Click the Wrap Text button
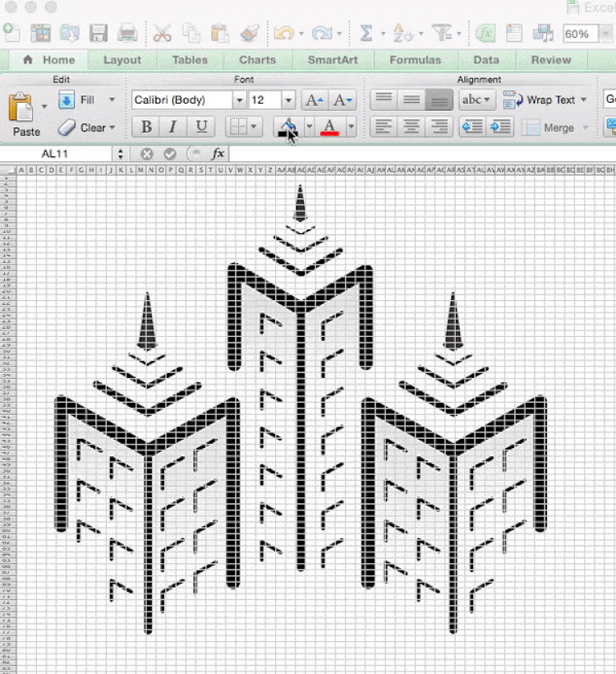The width and height of the screenshot is (616, 674). [x=541, y=100]
